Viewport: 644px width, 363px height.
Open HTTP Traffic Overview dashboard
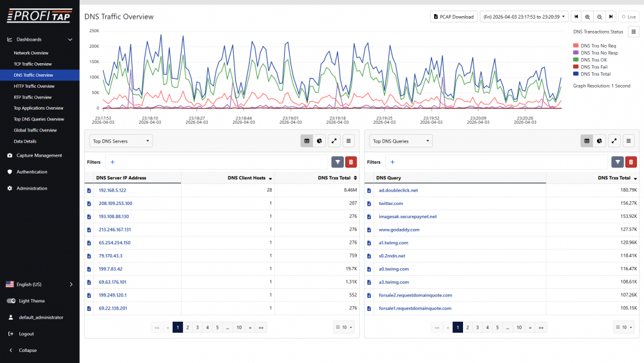[x=34, y=86]
